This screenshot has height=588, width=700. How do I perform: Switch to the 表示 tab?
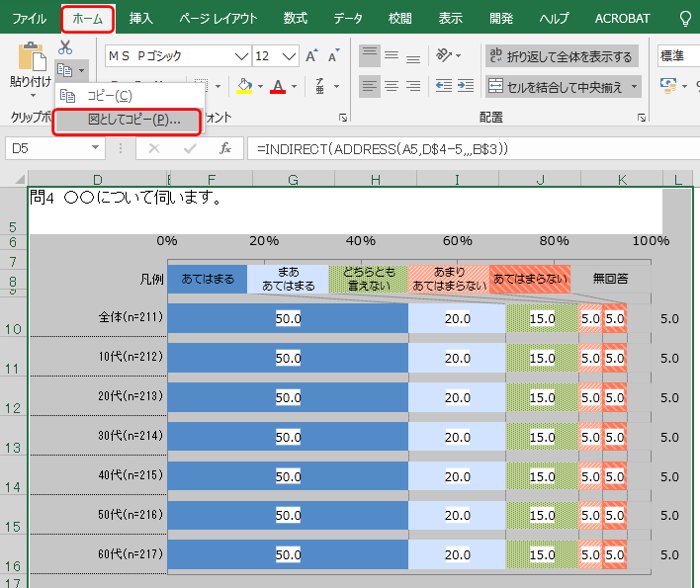click(x=450, y=19)
